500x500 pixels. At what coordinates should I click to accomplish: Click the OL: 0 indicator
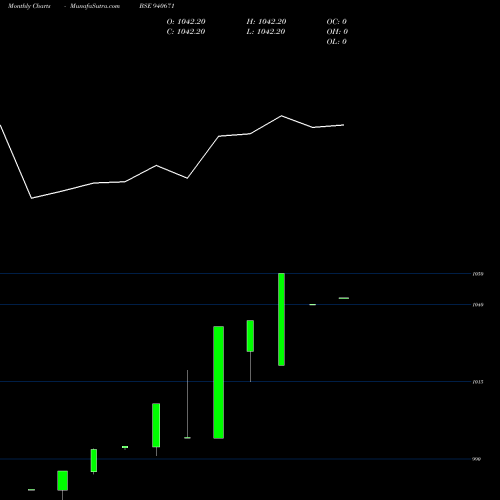click(x=337, y=42)
